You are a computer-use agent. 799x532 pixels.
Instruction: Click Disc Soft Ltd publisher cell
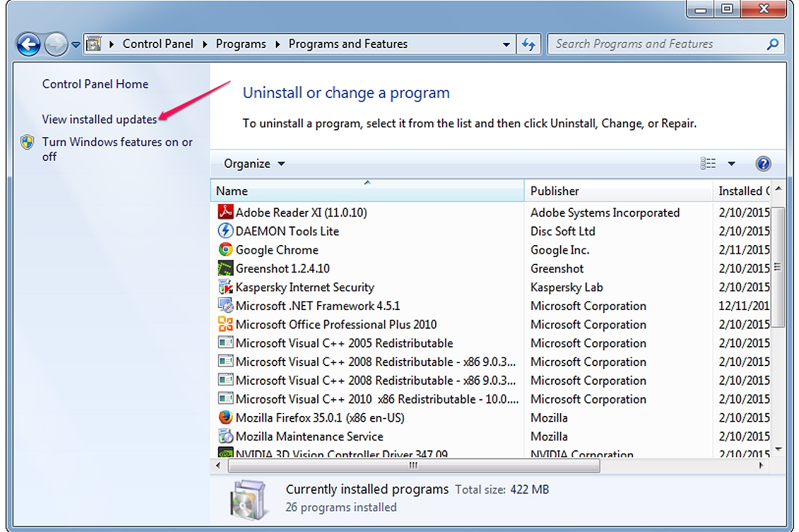(562, 231)
